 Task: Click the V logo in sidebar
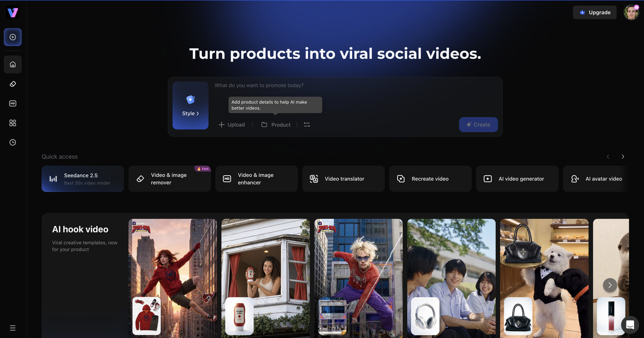coord(13,13)
